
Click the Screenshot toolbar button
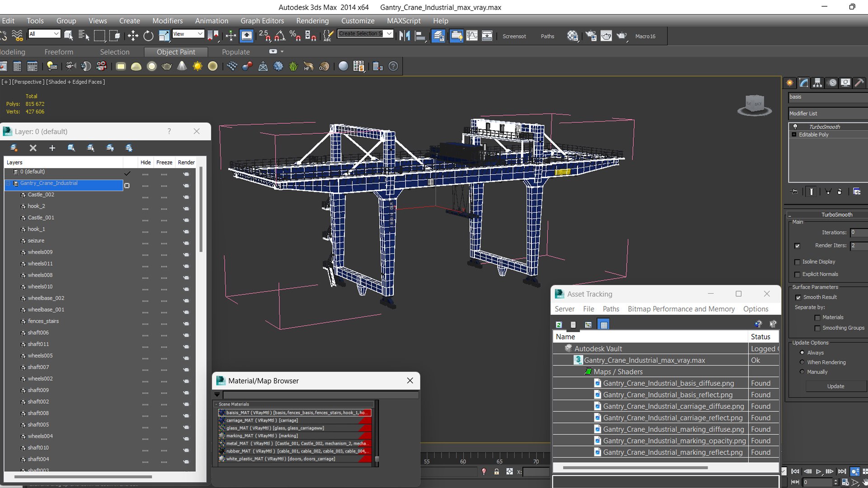tap(514, 36)
